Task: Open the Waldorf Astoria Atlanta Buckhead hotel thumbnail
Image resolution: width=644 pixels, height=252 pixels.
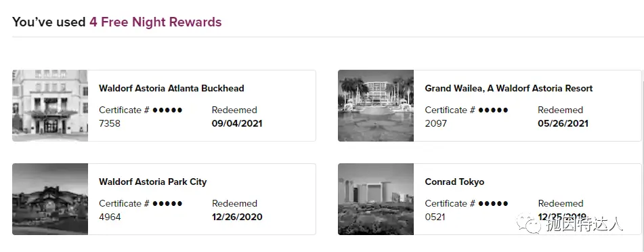Action: (x=50, y=106)
